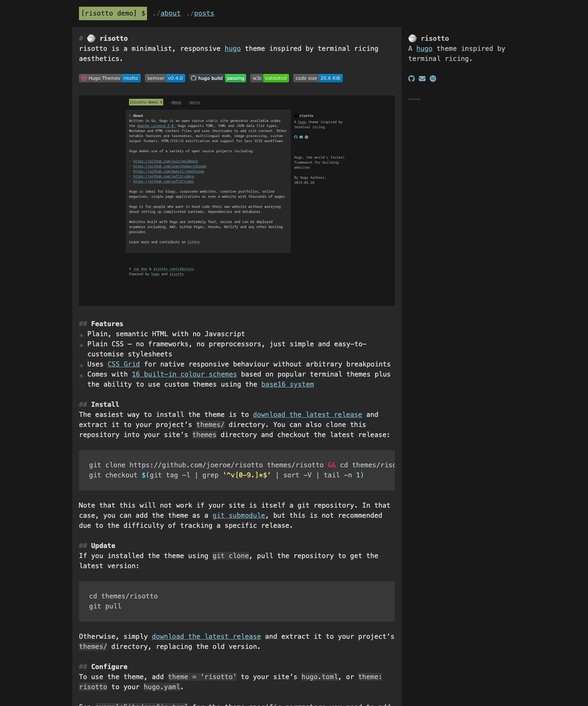
Task: Click the rice bowl icon beside main heading
Action: pyautogui.click(x=91, y=38)
